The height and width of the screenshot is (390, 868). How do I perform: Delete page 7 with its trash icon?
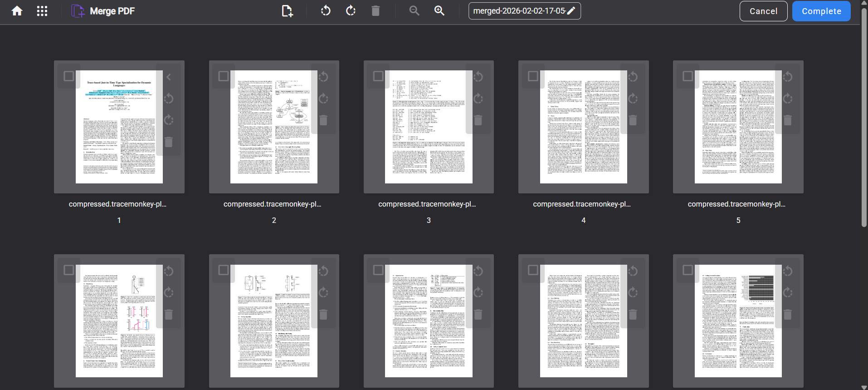[x=323, y=314]
